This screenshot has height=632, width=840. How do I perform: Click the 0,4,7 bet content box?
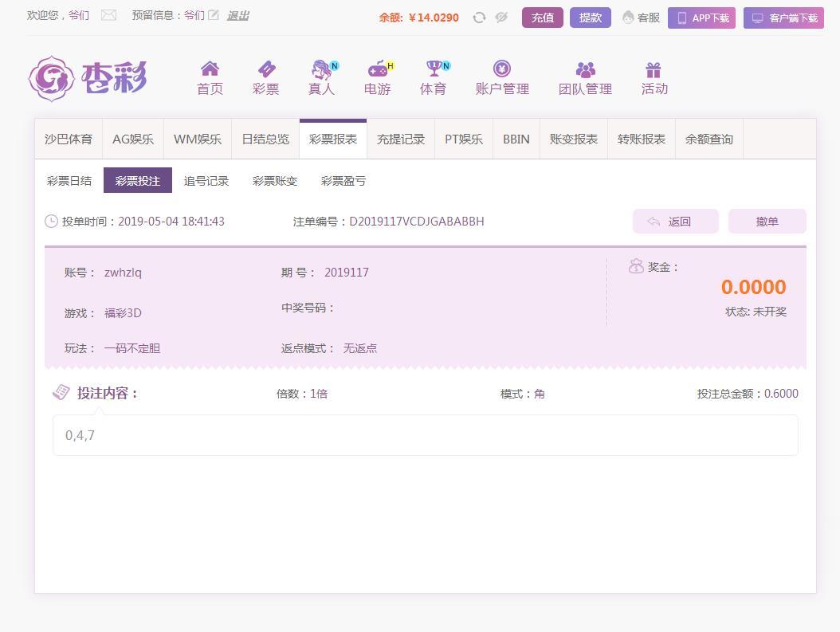[425, 435]
